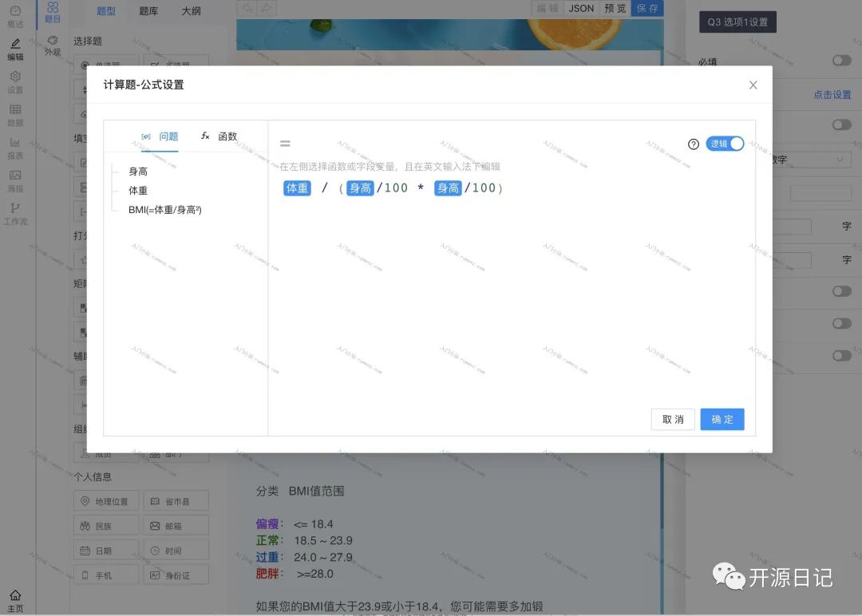Add a 邮箱 email question type

[176, 526]
